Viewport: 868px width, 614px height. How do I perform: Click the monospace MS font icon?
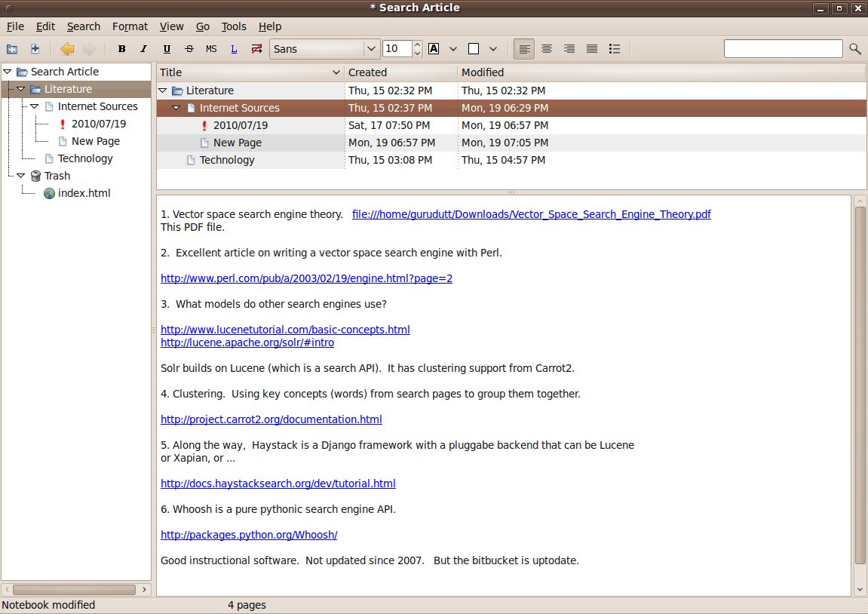tap(211, 49)
